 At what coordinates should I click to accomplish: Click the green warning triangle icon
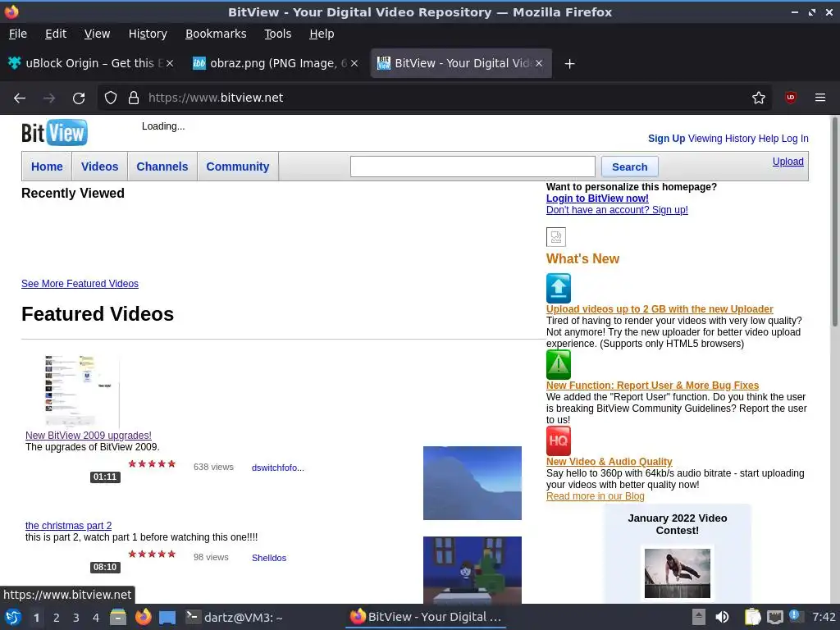(558, 365)
